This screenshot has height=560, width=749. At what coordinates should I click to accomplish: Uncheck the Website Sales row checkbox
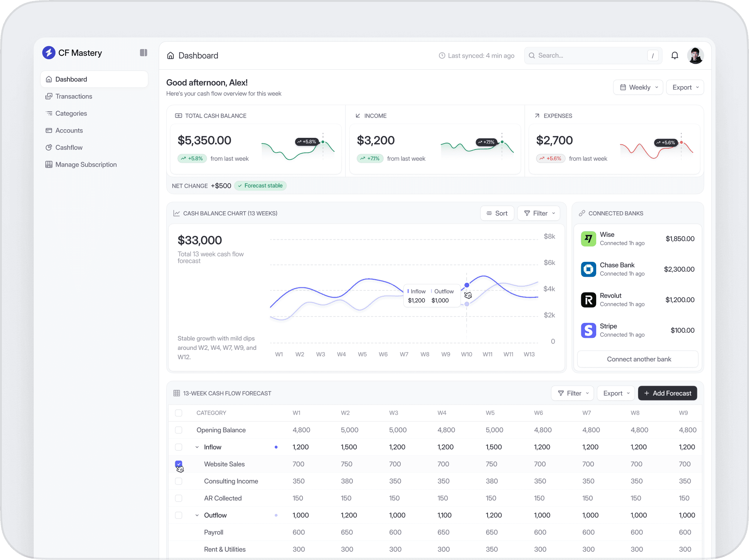click(x=179, y=464)
